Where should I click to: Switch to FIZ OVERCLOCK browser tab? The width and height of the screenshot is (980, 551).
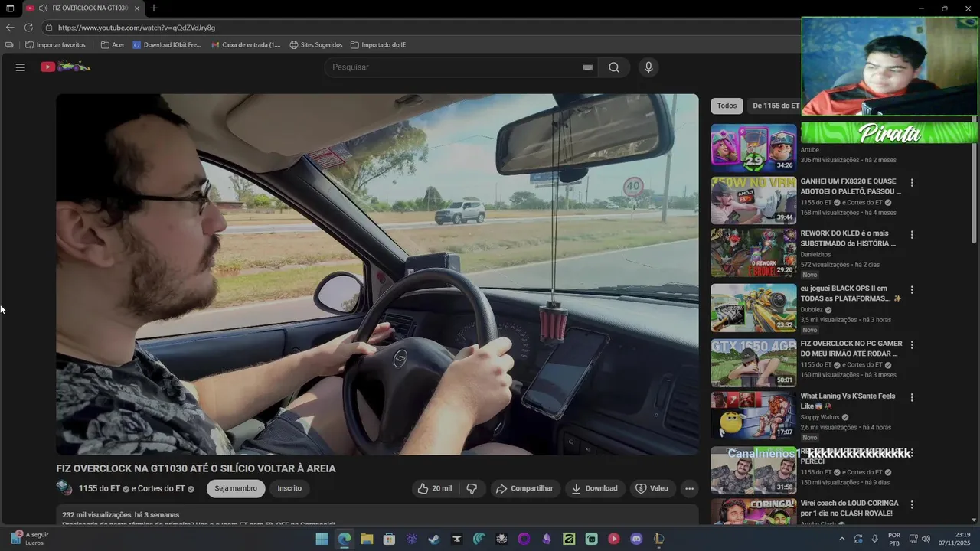(x=83, y=8)
